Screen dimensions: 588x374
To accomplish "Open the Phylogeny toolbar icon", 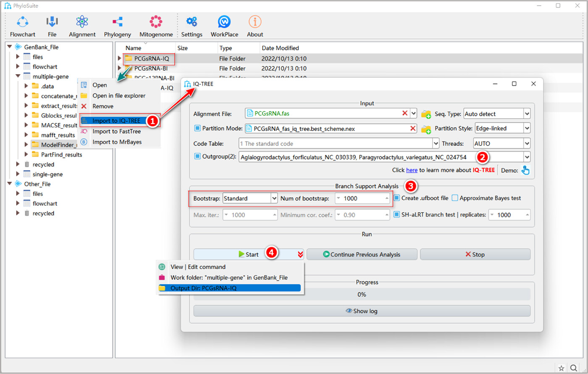I will [x=118, y=21].
